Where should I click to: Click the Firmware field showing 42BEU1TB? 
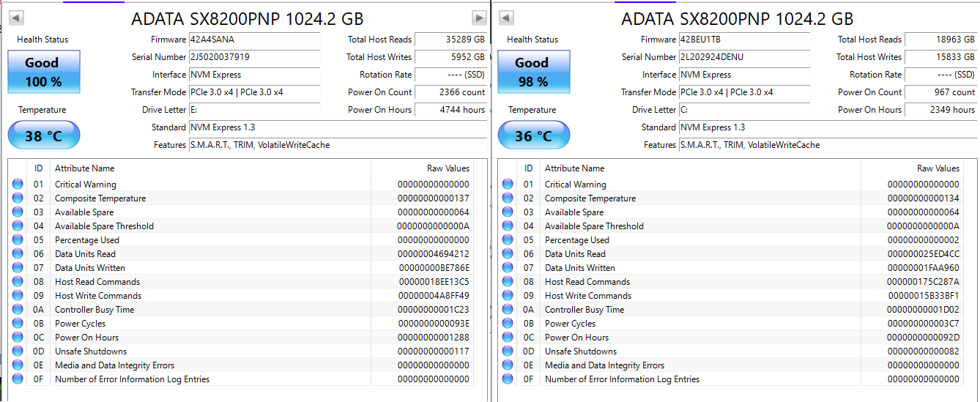pos(744,40)
